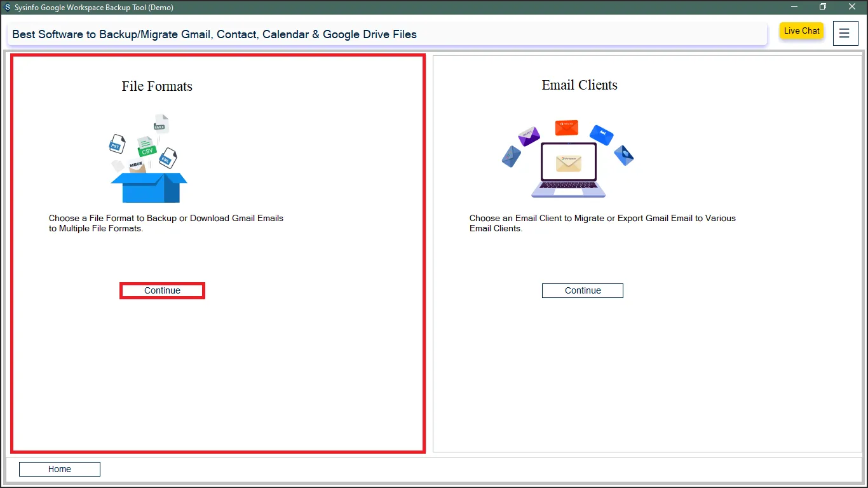Continue with Email Clients option

583,290
